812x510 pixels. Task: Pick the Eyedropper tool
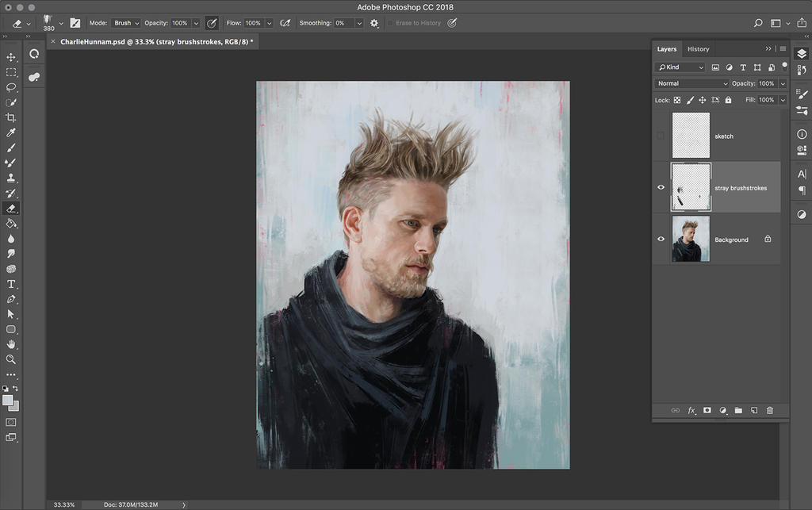coord(11,132)
